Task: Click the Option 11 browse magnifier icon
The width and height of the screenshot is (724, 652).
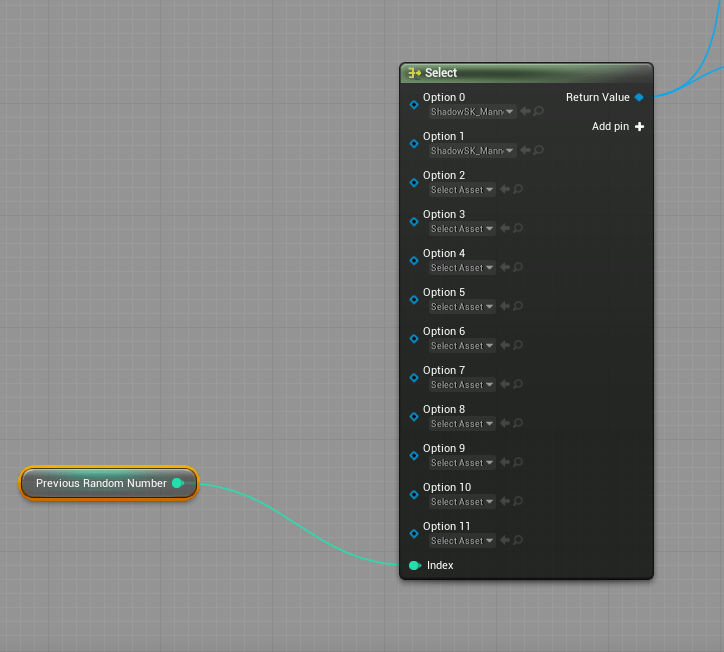Action: (x=518, y=541)
